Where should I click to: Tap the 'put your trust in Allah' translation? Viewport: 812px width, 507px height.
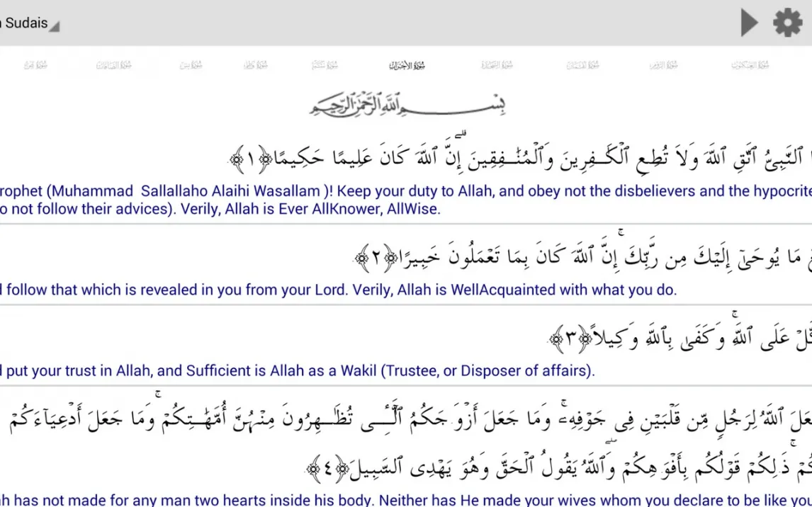tap(298, 370)
